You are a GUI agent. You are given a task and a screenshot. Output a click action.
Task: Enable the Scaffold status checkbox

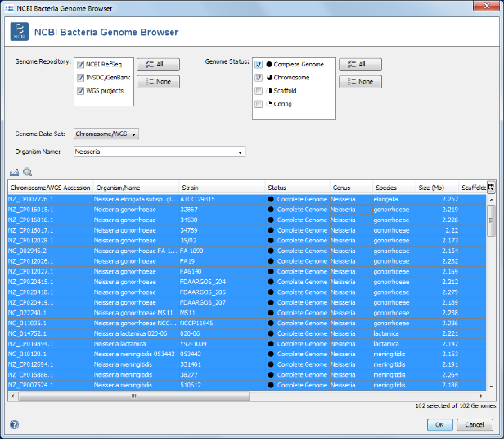(259, 91)
